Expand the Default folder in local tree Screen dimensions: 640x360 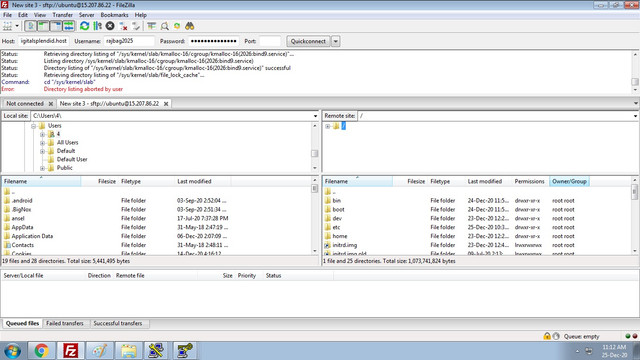(x=42, y=151)
